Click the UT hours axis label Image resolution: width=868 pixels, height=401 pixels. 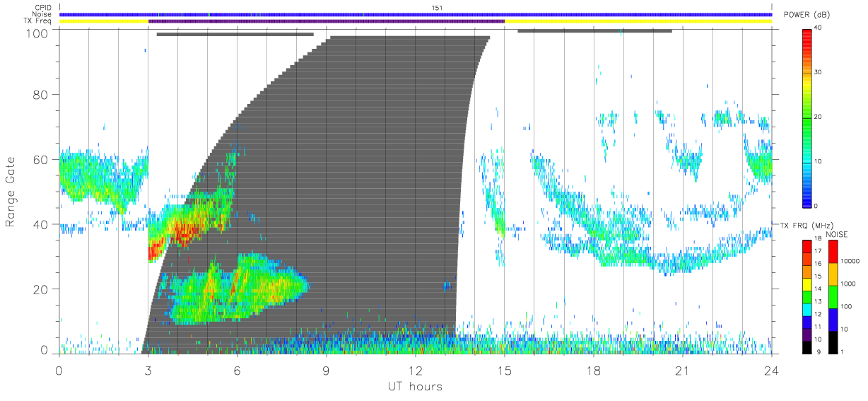[x=415, y=386]
